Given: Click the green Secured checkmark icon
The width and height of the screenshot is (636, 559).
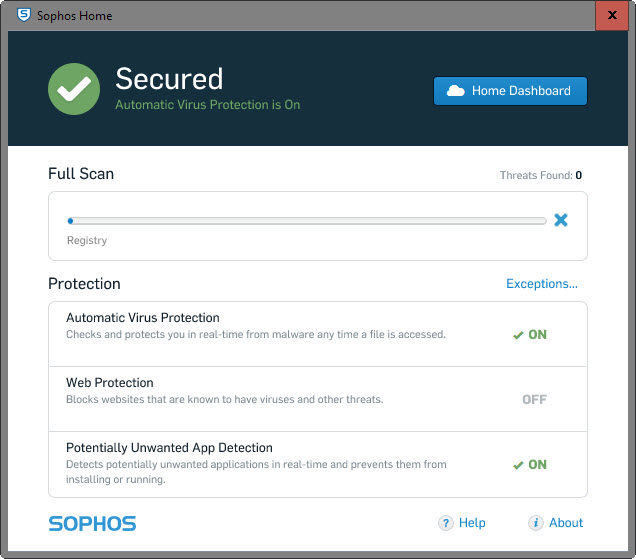Looking at the screenshot, I should pyautogui.click(x=74, y=89).
